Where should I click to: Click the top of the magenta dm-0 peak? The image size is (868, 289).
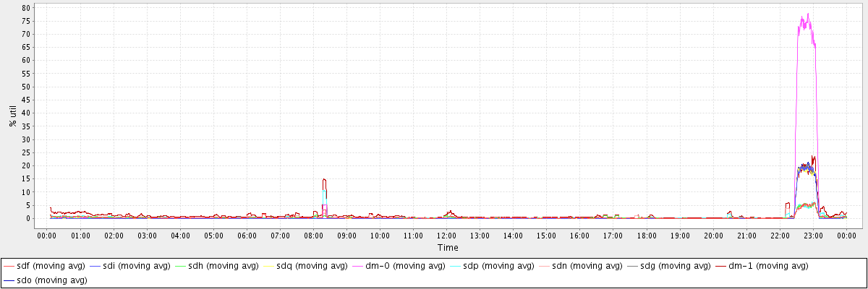coord(807,14)
